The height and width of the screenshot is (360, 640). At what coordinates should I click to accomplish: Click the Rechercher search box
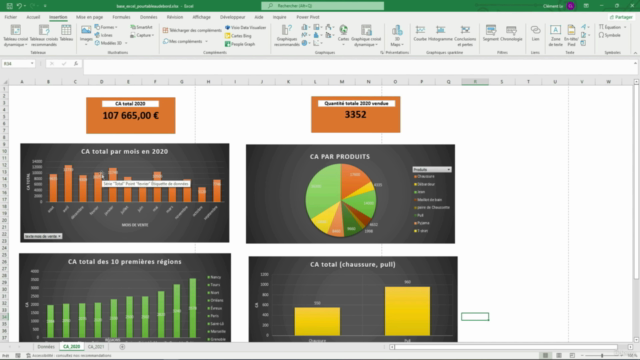[322, 6]
